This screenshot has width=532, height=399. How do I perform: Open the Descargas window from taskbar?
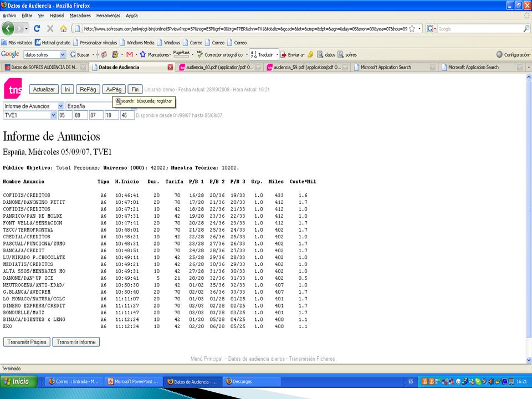pyautogui.click(x=252, y=382)
